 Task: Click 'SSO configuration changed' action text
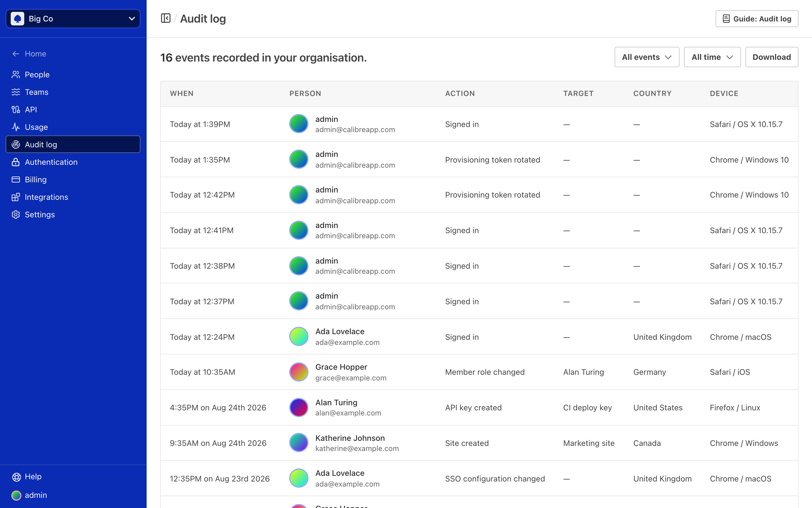pyautogui.click(x=495, y=479)
